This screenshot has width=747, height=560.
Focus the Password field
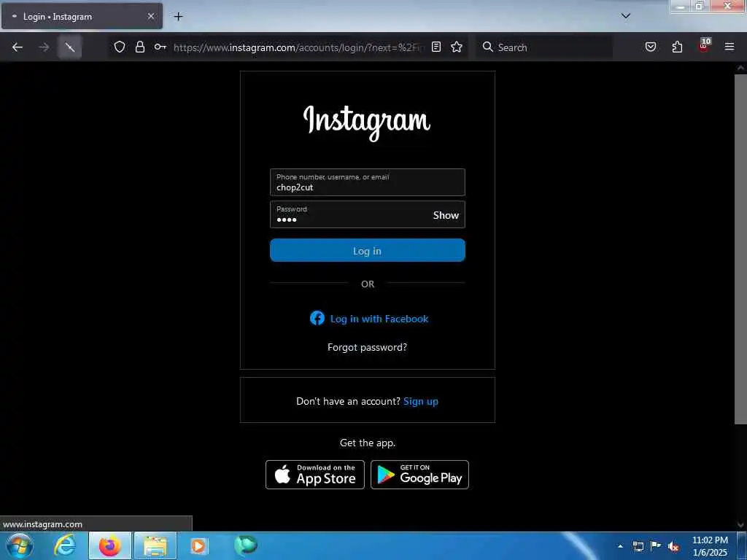[368, 214]
